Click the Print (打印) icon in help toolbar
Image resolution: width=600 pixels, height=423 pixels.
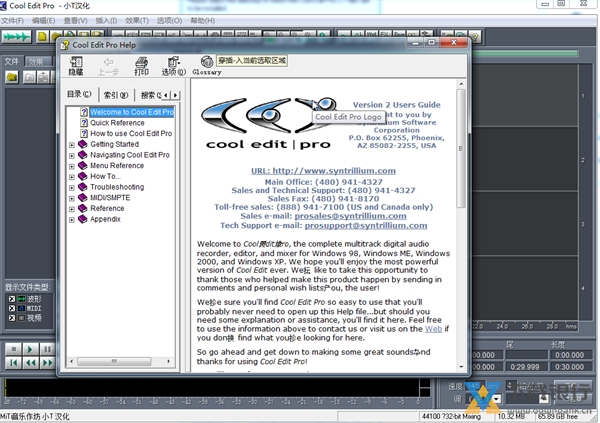(141, 64)
